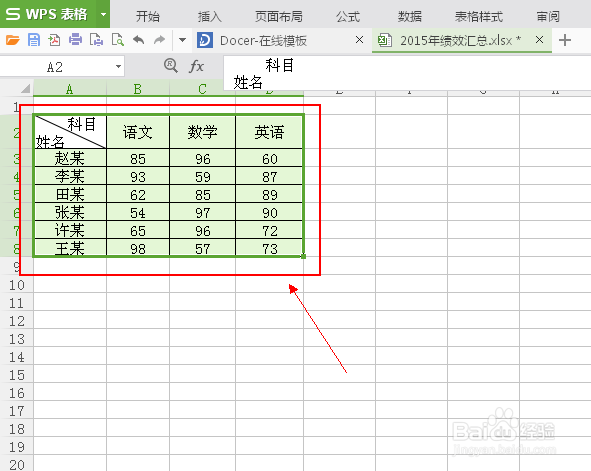The image size is (591, 471).
Task: Click the select-all corner triangle
Action: (25, 89)
